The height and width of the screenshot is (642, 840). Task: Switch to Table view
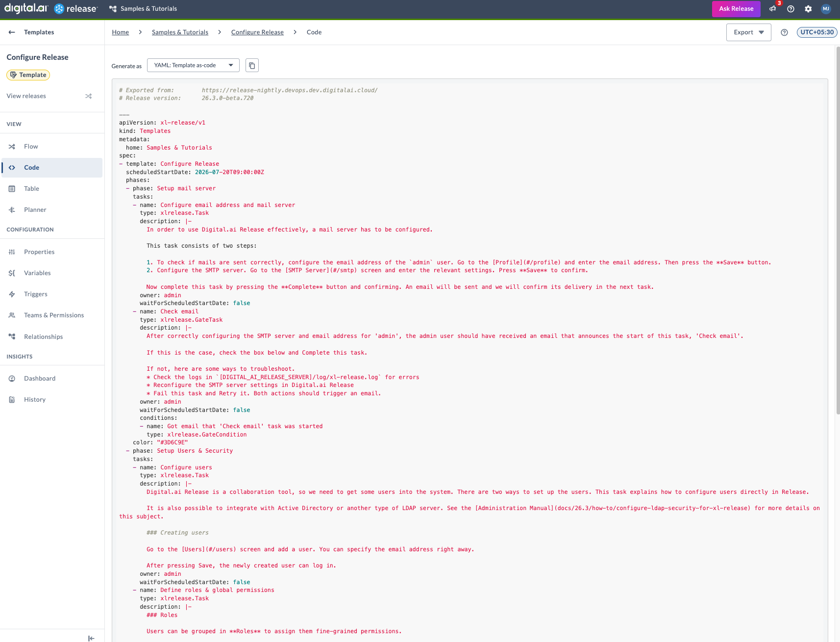[x=52, y=189]
